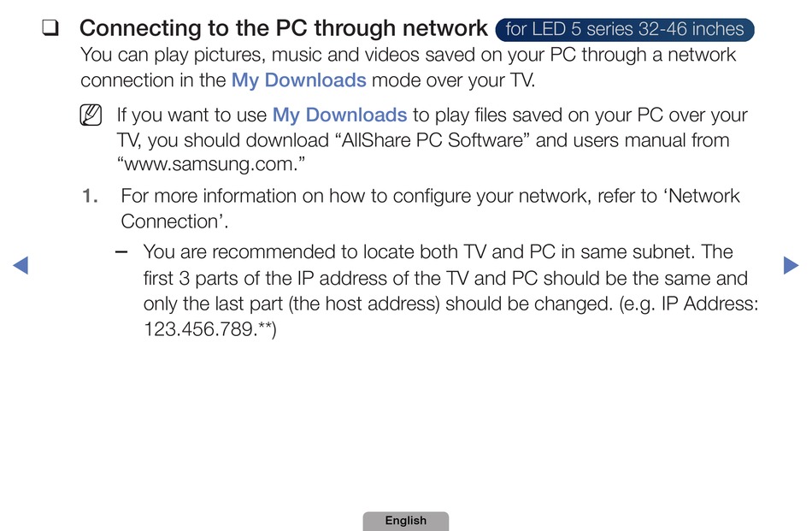Click the intro sentence about playing pictures

click(x=408, y=68)
